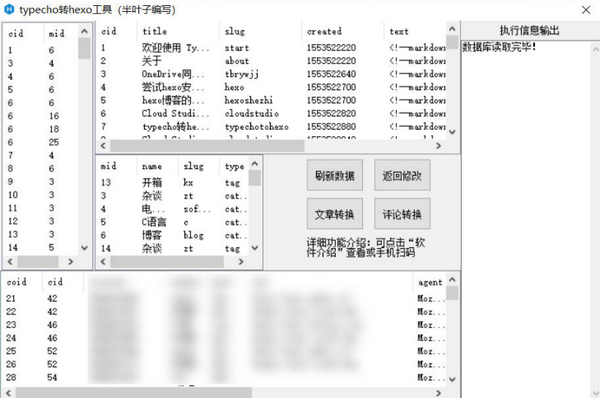Click the metas table horizontal scrollbar thumb

(x=167, y=262)
